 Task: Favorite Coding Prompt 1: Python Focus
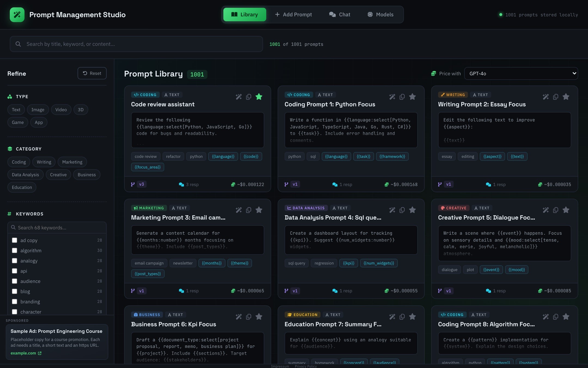point(412,96)
